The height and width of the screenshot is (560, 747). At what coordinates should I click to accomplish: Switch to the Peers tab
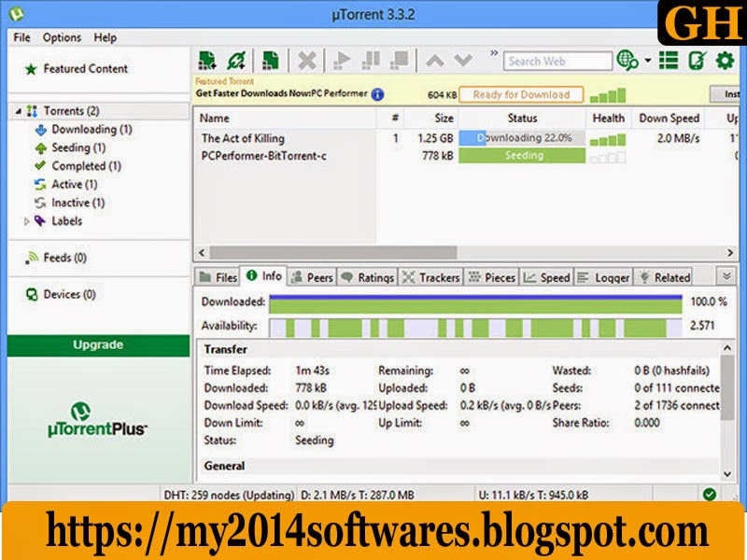[x=312, y=277]
